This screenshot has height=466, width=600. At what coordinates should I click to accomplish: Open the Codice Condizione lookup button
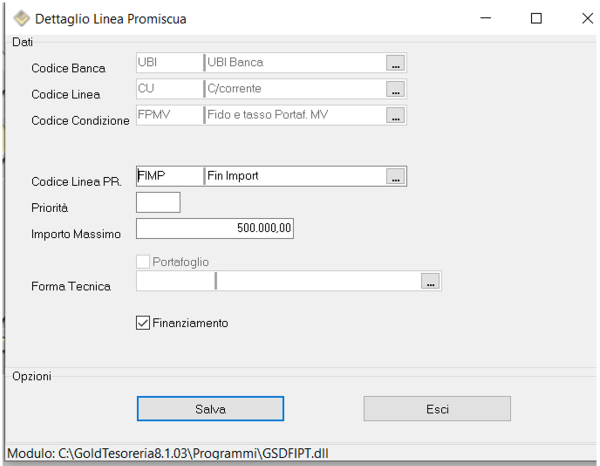click(x=396, y=115)
